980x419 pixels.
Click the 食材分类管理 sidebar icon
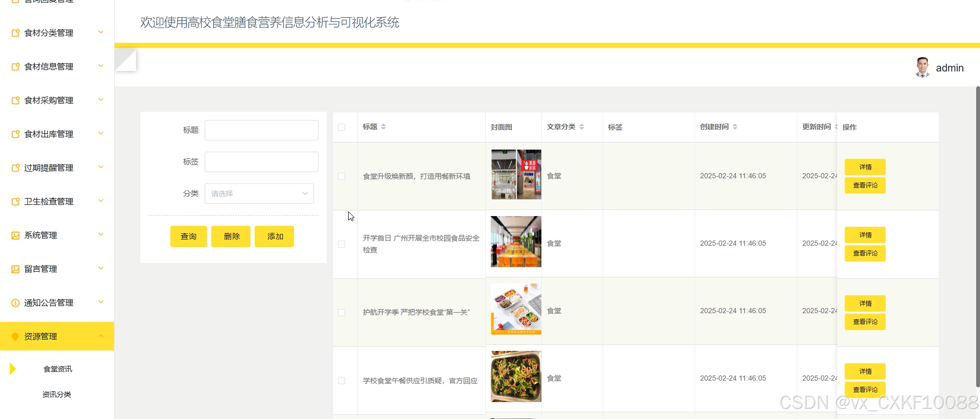(x=15, y=33)
